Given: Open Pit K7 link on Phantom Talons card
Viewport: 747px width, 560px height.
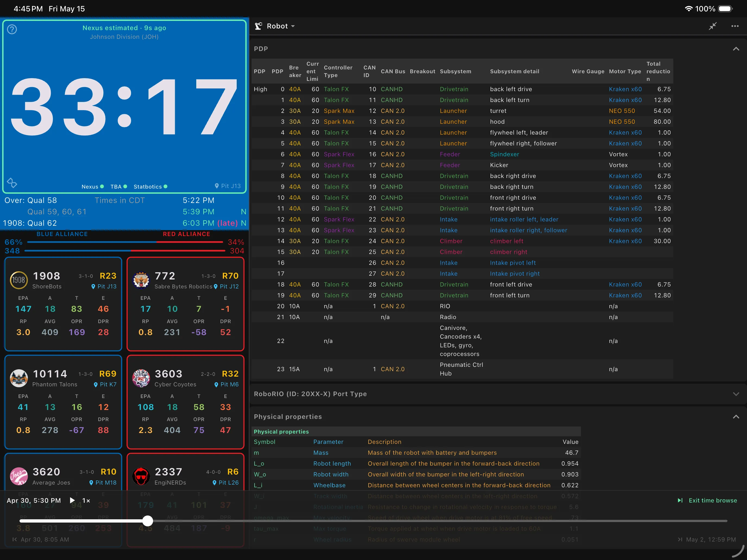Looking at the screenshot, I should 105,384.
